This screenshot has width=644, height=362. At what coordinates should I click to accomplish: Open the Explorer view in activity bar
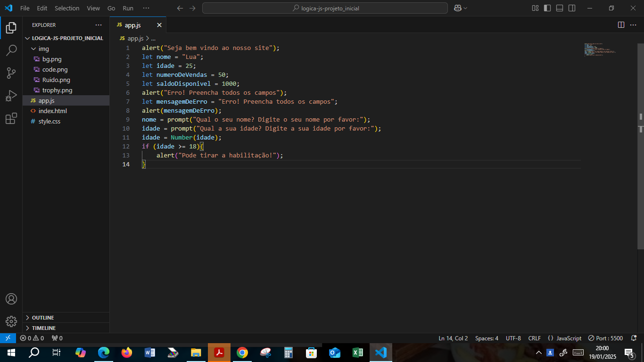pos(11,28)
